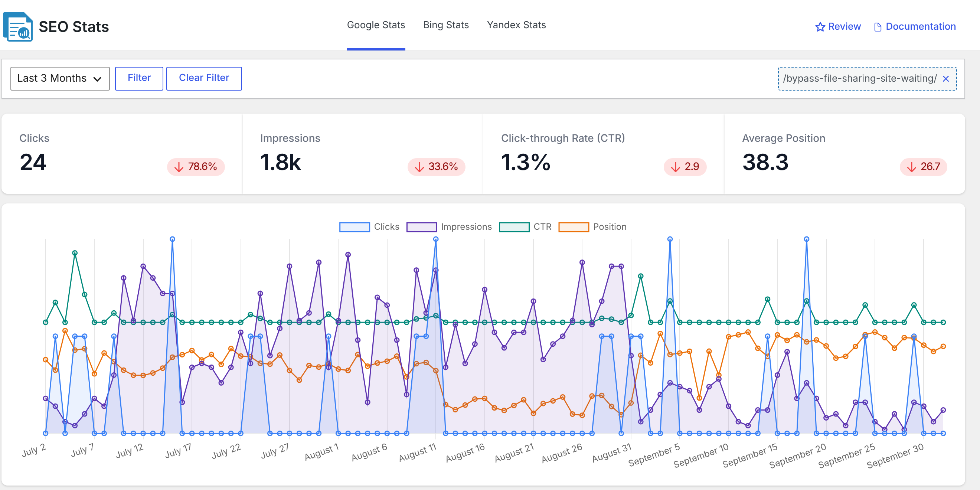Click the September 30 axis label
This screenshot has height=490, width=980.
pos(895,455)
